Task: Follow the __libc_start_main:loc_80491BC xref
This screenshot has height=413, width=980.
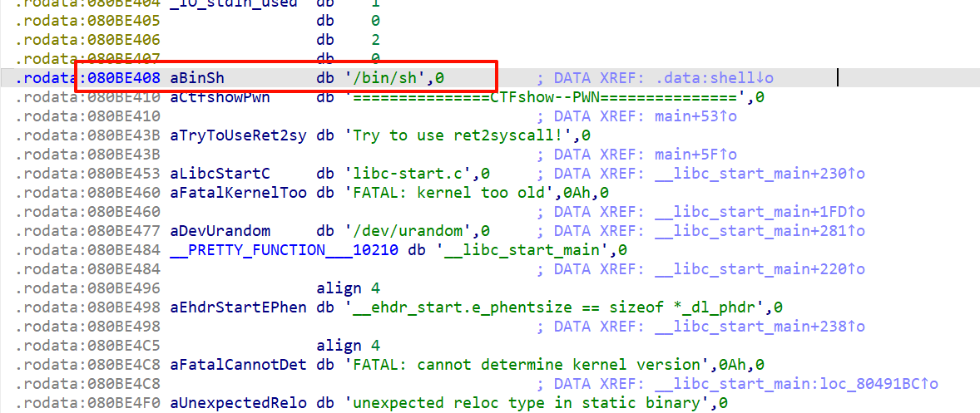Action: (796, 384)
